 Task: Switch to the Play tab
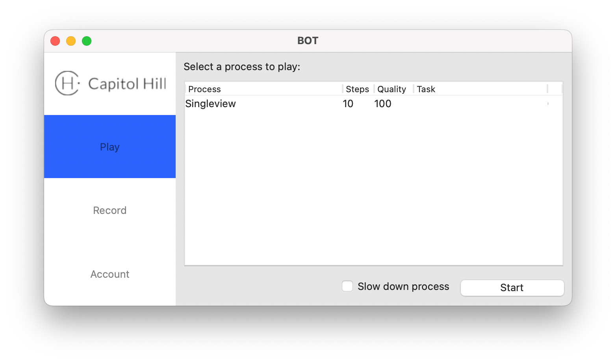pos(110,147)
